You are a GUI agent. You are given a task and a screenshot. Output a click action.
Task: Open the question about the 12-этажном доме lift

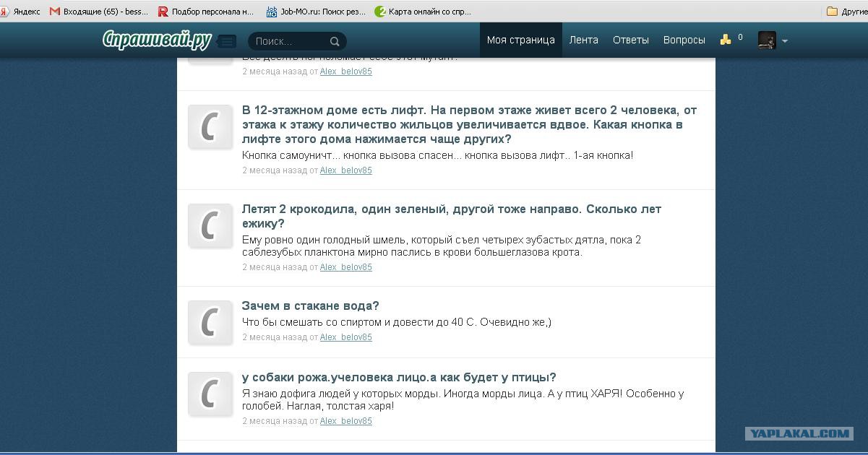[469, 124]
